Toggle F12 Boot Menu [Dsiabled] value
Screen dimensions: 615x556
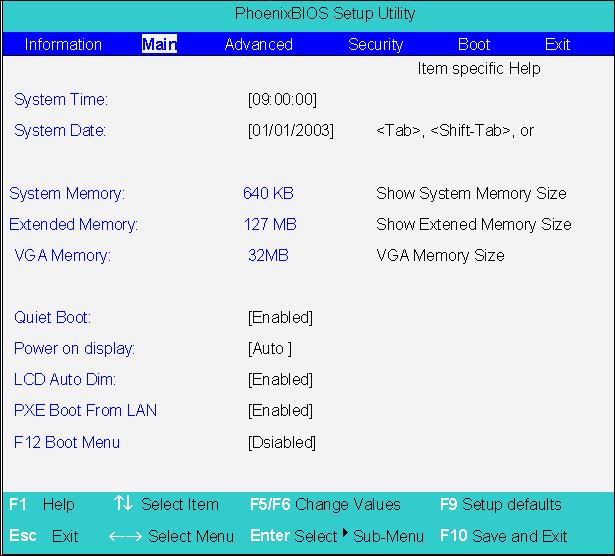[x=282, y=442]
